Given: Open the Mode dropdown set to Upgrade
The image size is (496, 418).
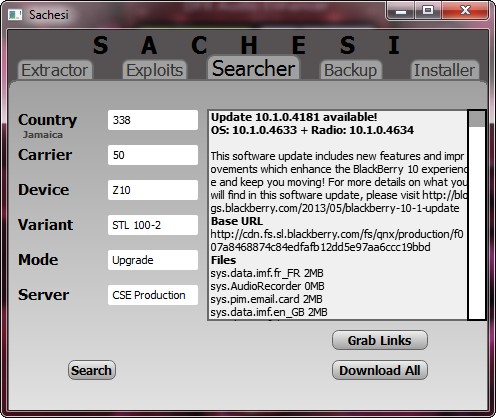Looking at the screenshot, I should click(153, 260).
